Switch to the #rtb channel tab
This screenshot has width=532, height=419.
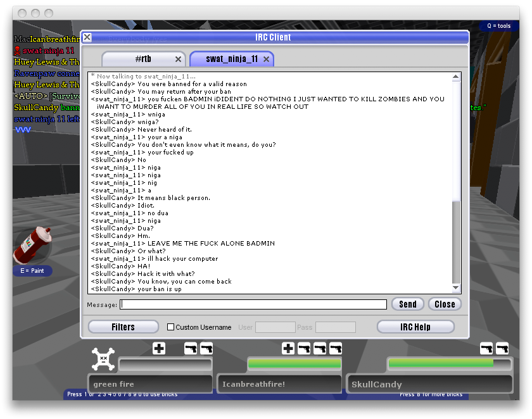(143, 59)
